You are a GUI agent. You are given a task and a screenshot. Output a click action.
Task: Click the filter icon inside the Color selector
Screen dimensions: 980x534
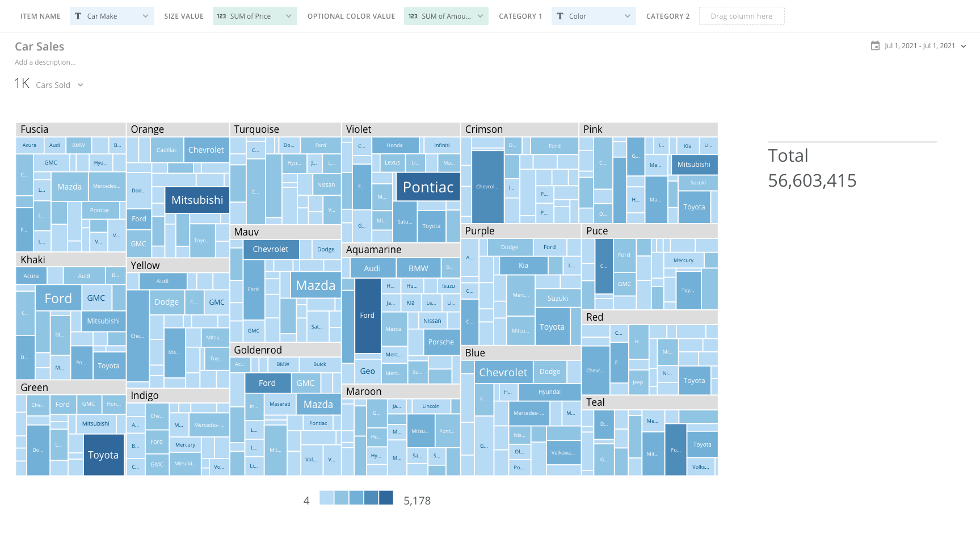click(560, 16)
